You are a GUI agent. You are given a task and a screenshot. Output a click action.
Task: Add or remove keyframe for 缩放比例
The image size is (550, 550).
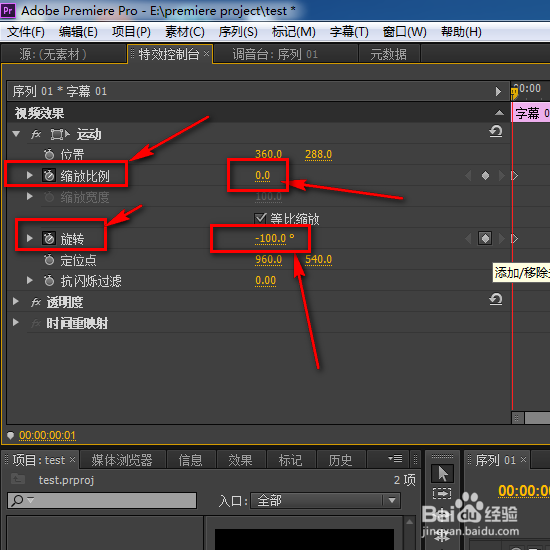pos(485,175)
